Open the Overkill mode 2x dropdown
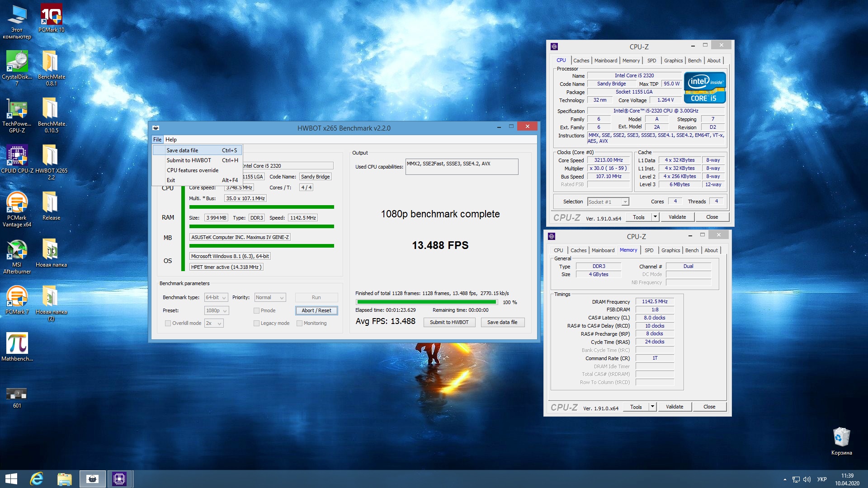The image size is (868, 488). click(214, 323)
